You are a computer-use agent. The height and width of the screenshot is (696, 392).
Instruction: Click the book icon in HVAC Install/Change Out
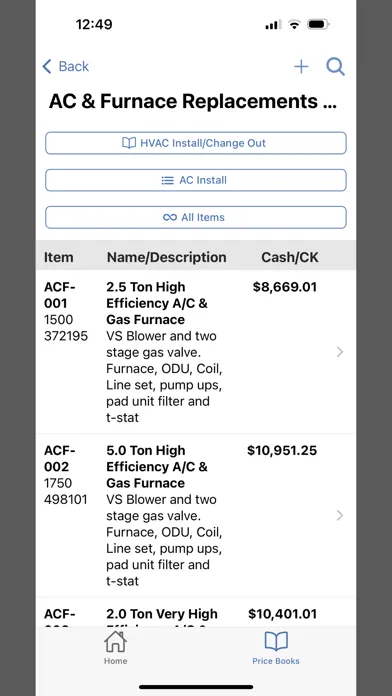(x=129, y=143)
